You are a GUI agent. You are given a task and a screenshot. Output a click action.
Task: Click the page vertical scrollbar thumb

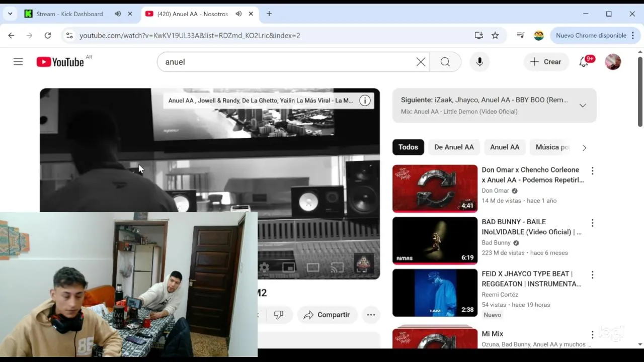(640, 91)
